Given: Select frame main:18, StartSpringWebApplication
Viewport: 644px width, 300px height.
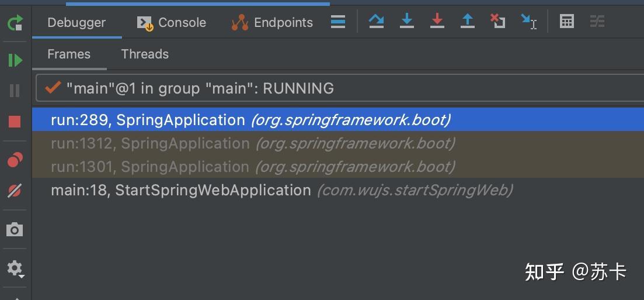Looking at the screenshot, I should 338,190.
